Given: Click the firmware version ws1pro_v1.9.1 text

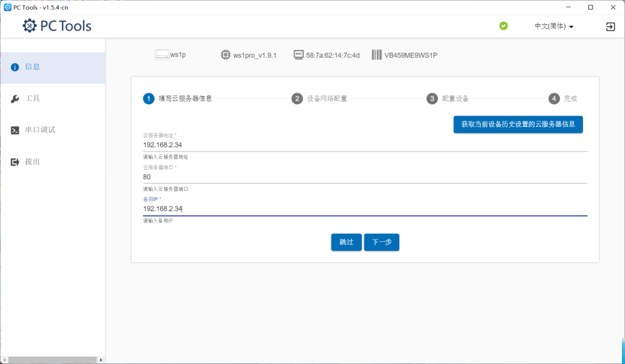Looking at the screenshot, I should [x=254, y=55].
